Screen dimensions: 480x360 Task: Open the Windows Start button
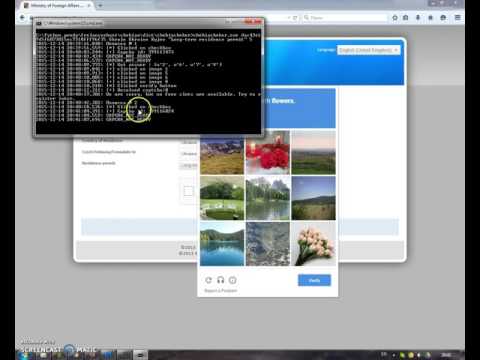tap(24, 355)
